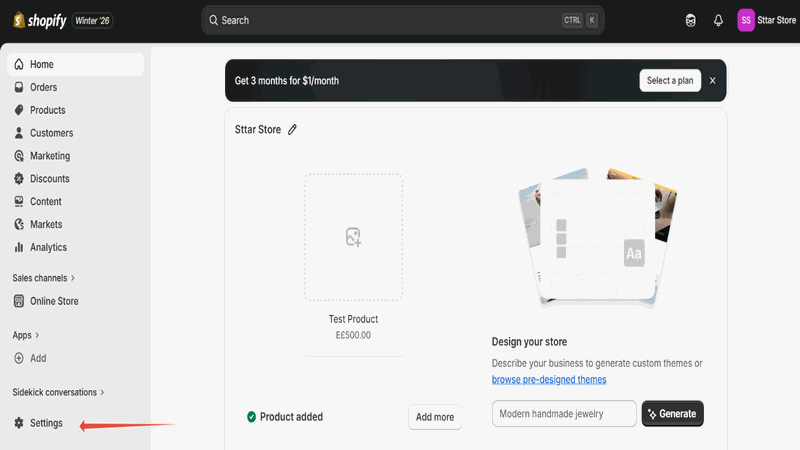Screen dimensions: 800x450
Task: Click the Shopify logo icon
Action: pos(19,20)
